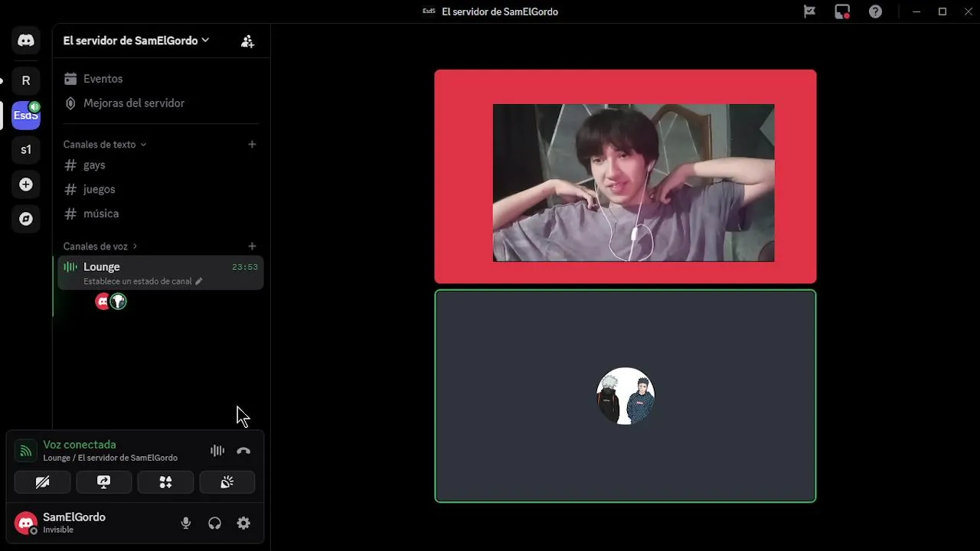Screen dimensions: 980x551
Task: Click Establece un estado de canal
Action: click(x=142, y=282)
